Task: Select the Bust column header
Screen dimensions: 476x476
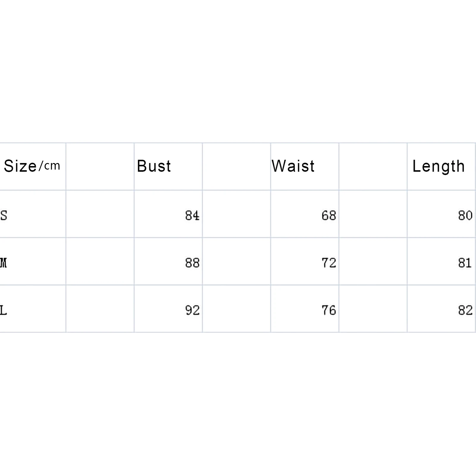Action: [x=154, y=166]
